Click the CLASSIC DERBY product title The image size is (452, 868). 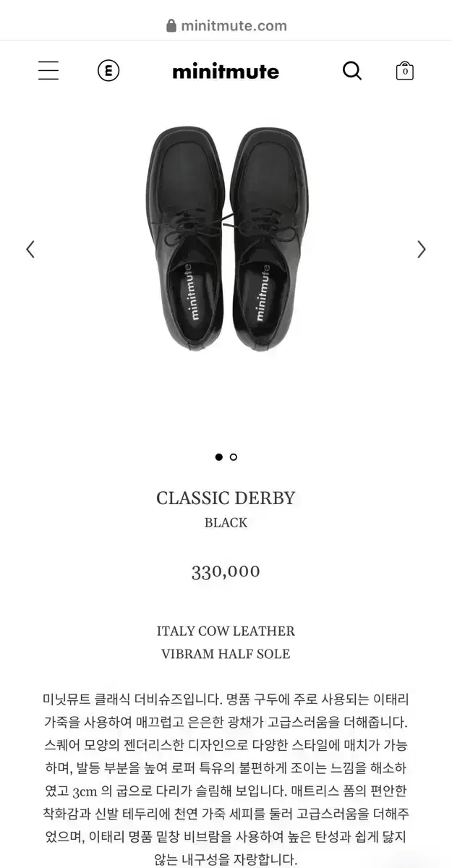coord(226,498)
